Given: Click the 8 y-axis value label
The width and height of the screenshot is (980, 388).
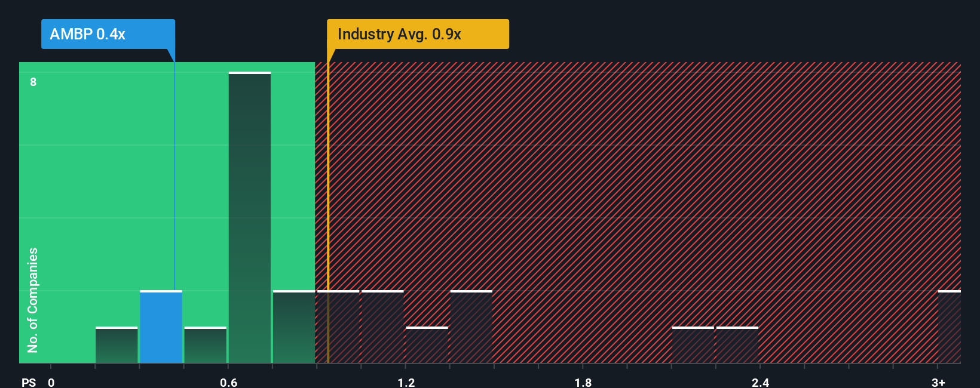Looking at the screenshot, I should (33, 82).
